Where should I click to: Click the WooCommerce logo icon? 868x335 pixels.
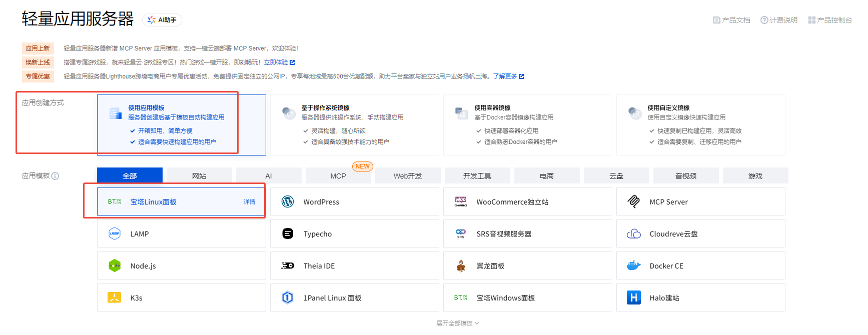(461, 201)
